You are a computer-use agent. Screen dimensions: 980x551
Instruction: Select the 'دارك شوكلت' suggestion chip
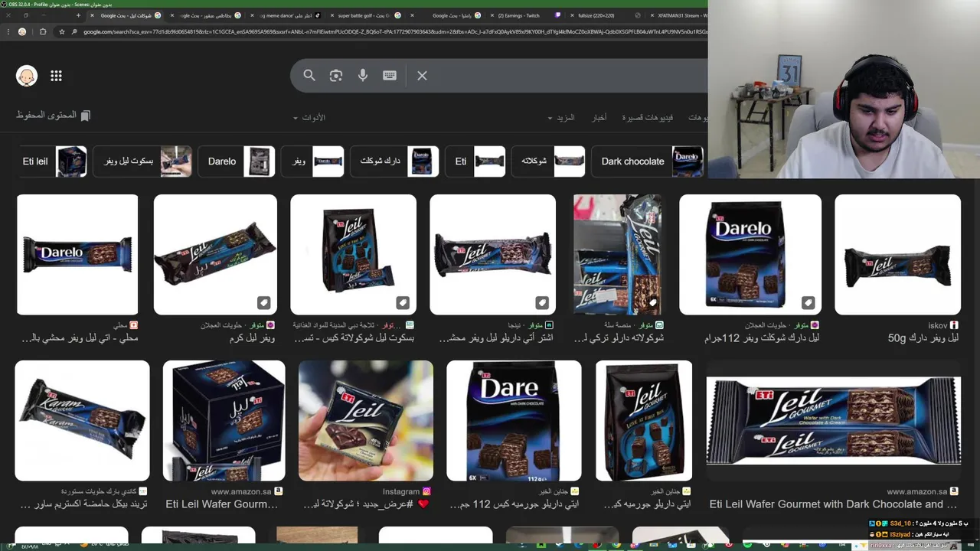[394, 161]
